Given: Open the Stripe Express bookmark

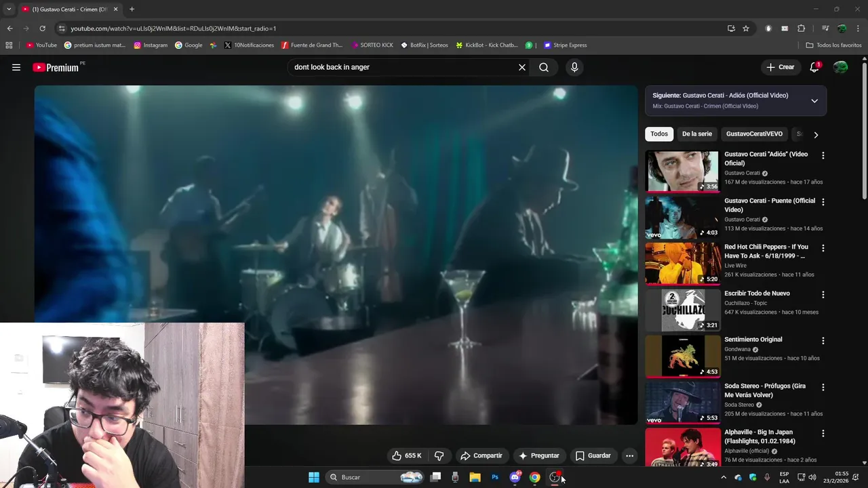Looking at the screenshot, I should (565, 45).
